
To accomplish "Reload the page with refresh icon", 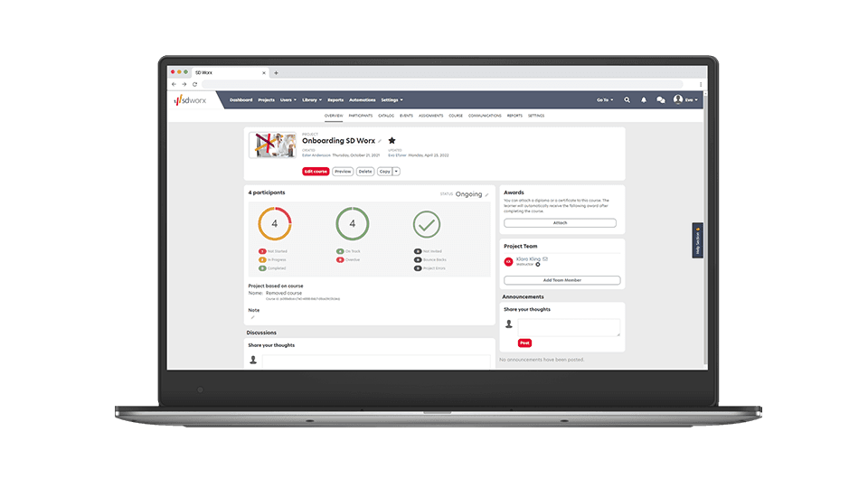I will 195,84.
